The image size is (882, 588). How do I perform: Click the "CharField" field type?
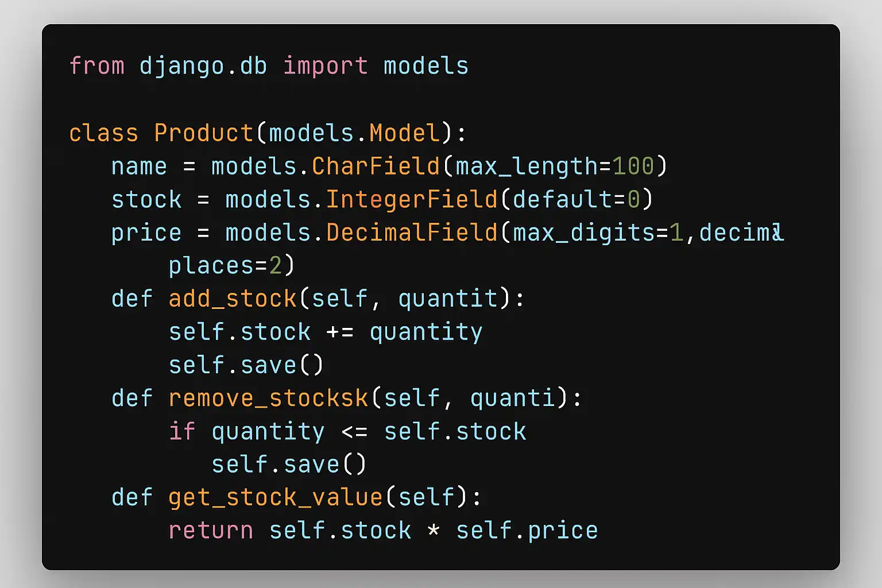click(x=376, y=167)
